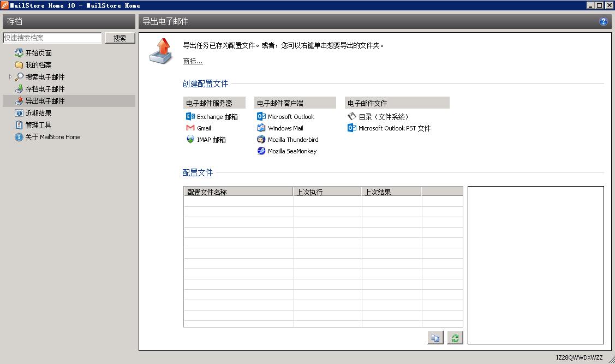This screenshot has width=615, height=364.
Task: Click the 关于 MailStore Home info icon
Action: coord(19,137)
